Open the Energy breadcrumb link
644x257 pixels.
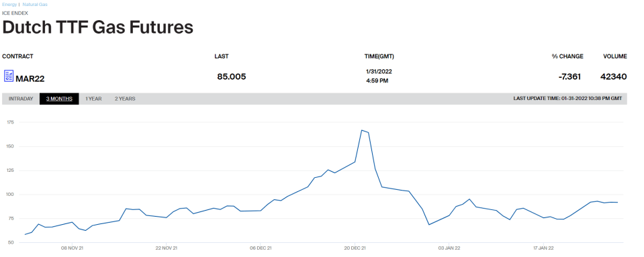click(x=9, y=5)
